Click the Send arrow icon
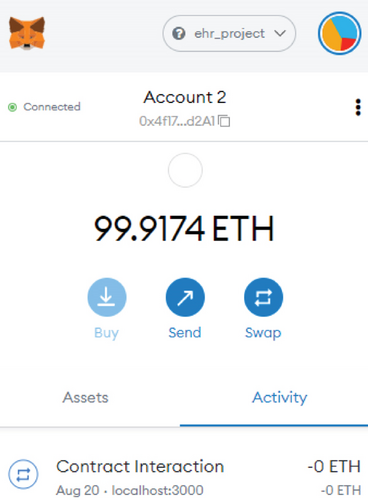Viewport: 368px width, 500px height. (185, 297)
